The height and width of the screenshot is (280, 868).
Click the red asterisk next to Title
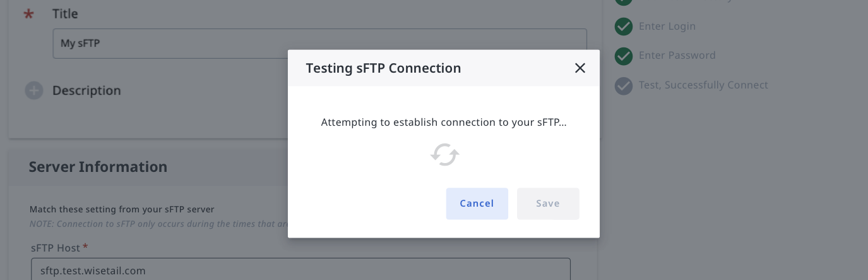28,14
